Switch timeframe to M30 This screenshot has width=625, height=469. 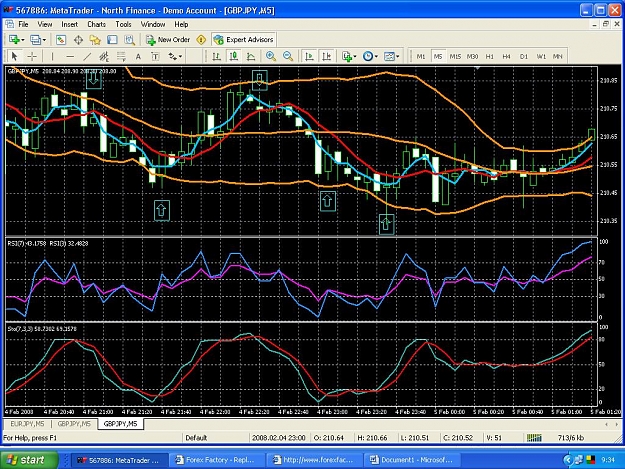click(x=472, y=56)
